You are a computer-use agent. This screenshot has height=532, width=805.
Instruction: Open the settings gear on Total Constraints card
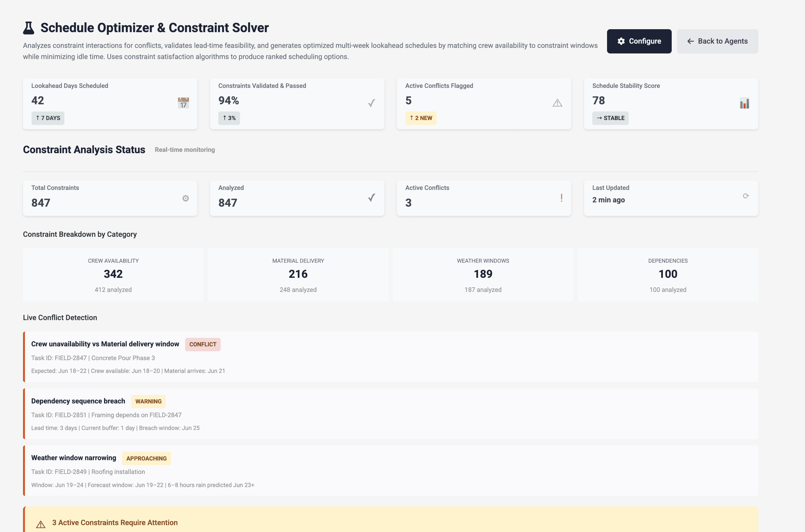click(x=185, y=198)
